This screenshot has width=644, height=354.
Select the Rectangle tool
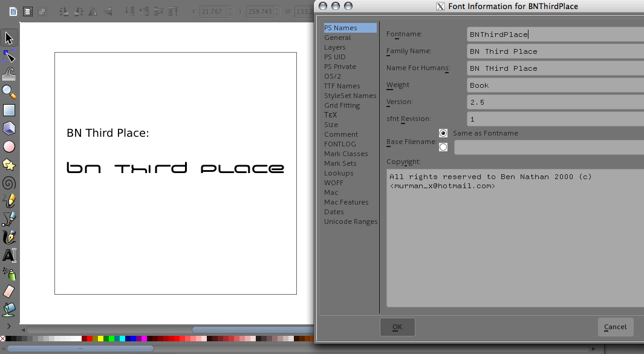(x=8, y=110)
